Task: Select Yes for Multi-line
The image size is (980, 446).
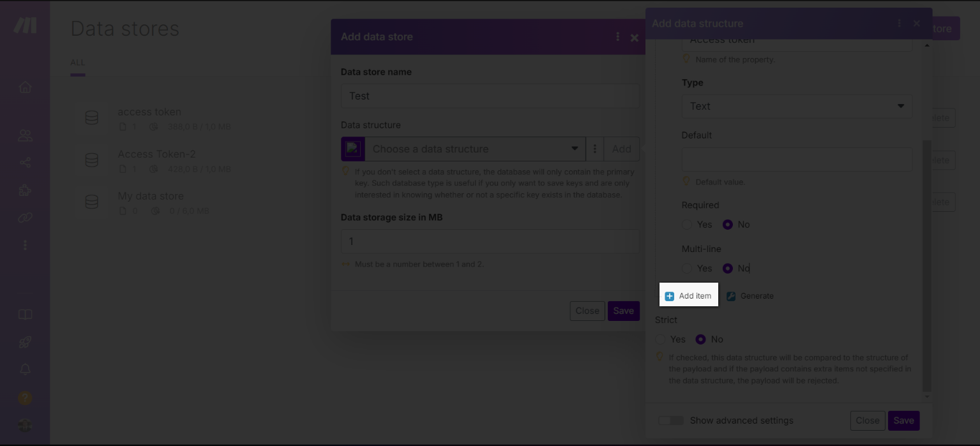Action: click(687, 269)
